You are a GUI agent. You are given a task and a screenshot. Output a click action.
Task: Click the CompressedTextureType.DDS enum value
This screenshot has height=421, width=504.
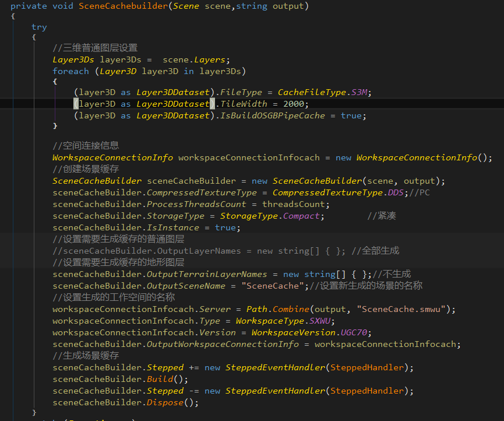337,192
